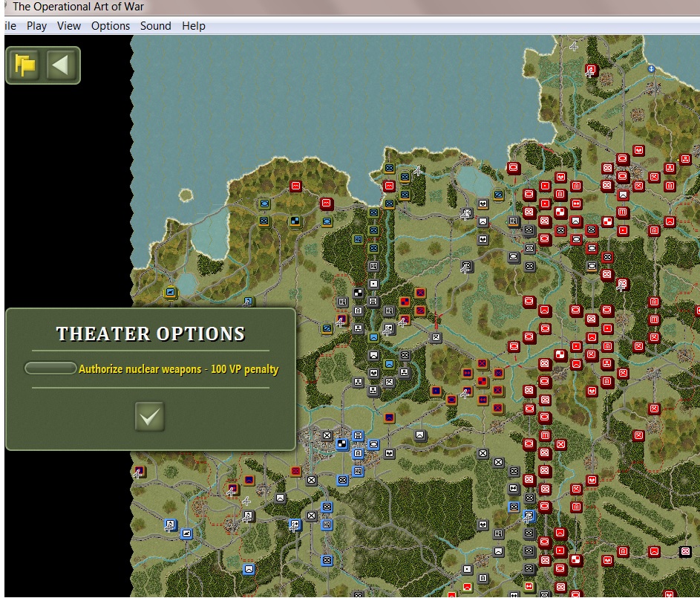The height and width of the screenshot is (598, 700).
Task: Confirm Theater Options with the checkmark button
Action: point(149,416)
